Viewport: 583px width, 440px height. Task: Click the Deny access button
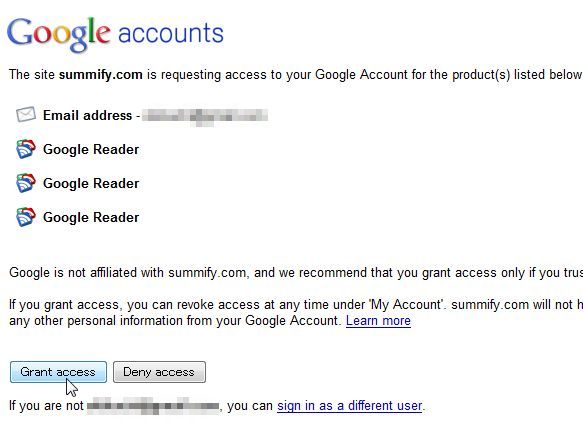click(x=159, y=372)
